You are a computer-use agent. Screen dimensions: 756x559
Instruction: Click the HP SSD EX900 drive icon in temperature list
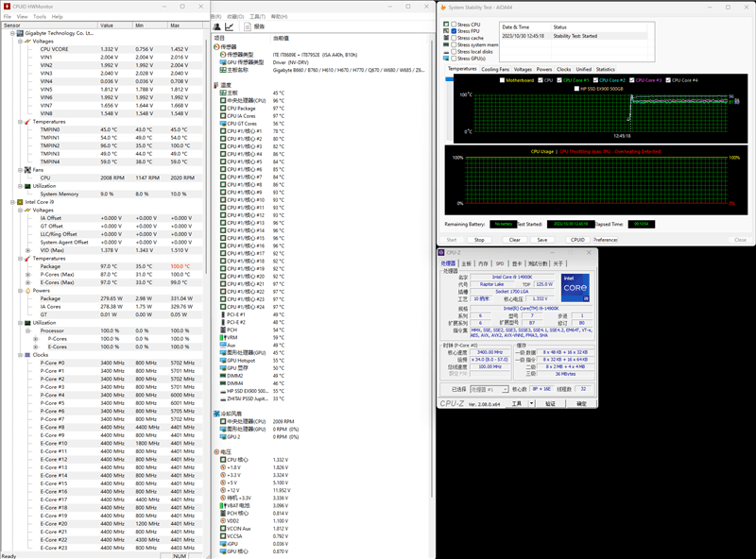click(x=223, y=391)
